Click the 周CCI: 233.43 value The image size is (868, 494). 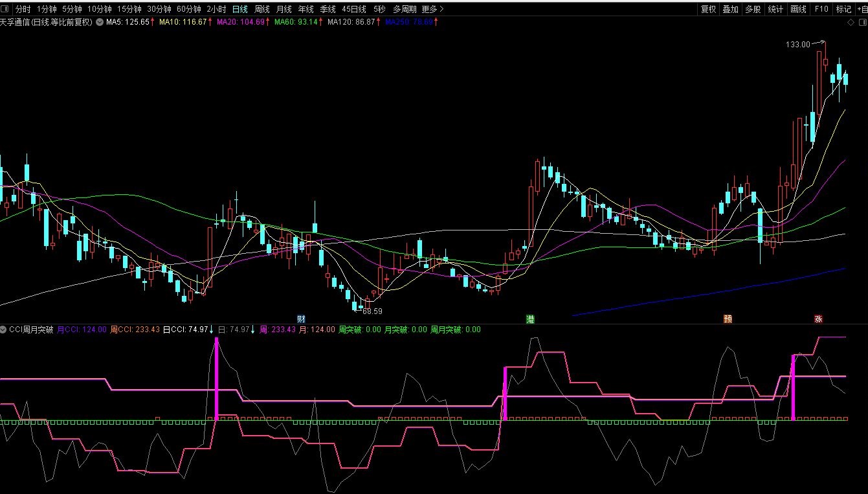click(x=135, y=330)
